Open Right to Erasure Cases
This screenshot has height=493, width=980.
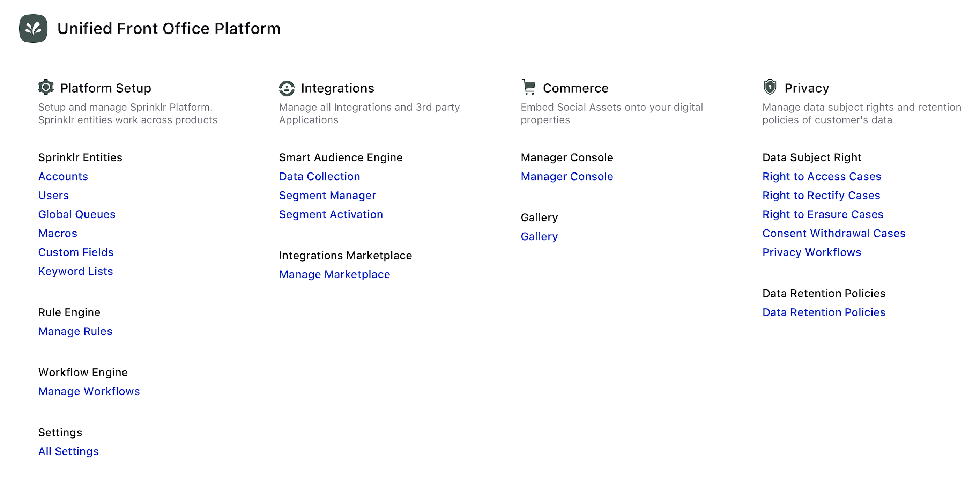coord(823,214)
